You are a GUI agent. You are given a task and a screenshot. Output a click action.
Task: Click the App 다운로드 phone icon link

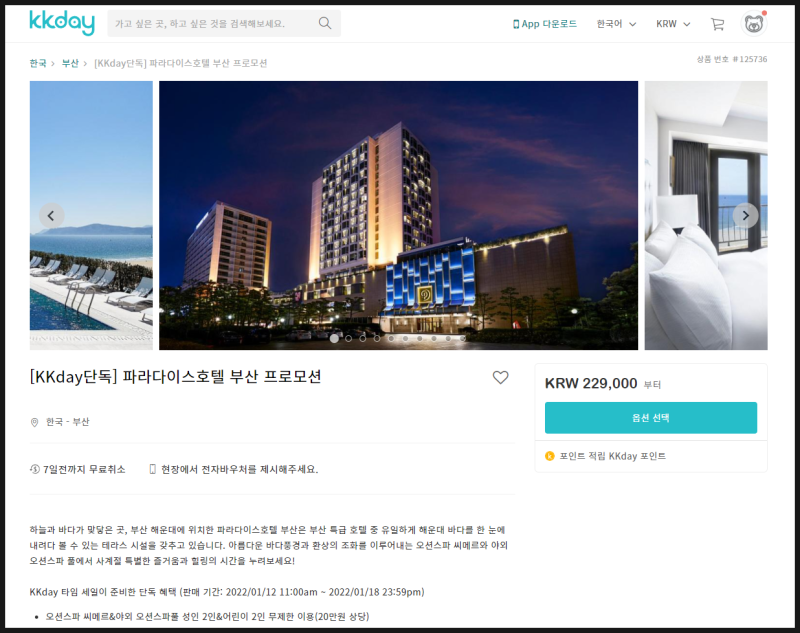pyautogui.click(x=544, y=24)
